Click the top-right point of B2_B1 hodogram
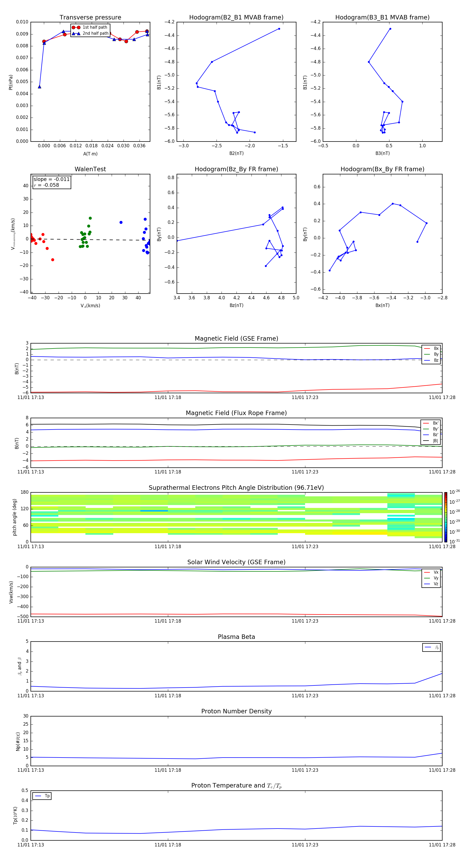This screenshot has height=868, width=473. (x=279, y=29)
